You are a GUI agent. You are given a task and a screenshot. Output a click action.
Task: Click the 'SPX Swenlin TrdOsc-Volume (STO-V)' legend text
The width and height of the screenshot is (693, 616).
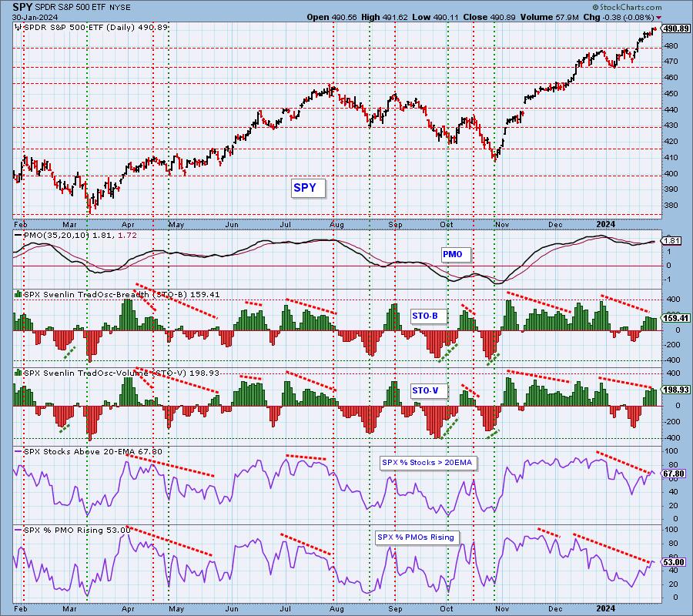click(105, 373)
